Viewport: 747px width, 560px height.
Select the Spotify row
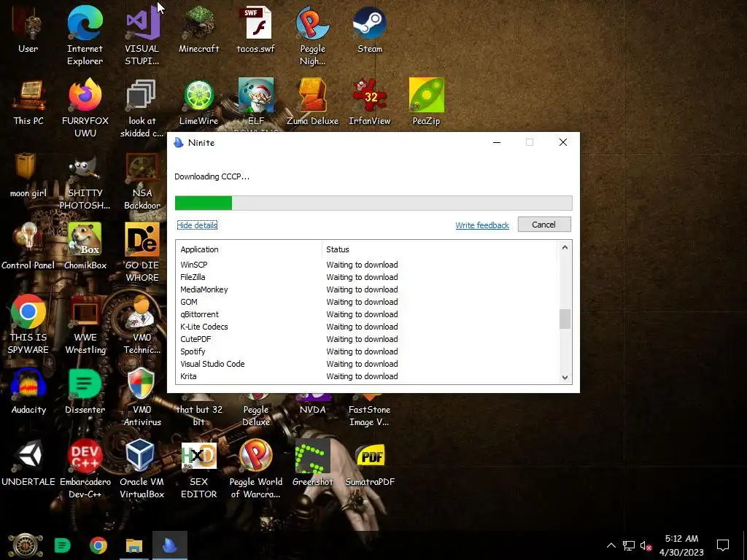click(x=367, y=351)
